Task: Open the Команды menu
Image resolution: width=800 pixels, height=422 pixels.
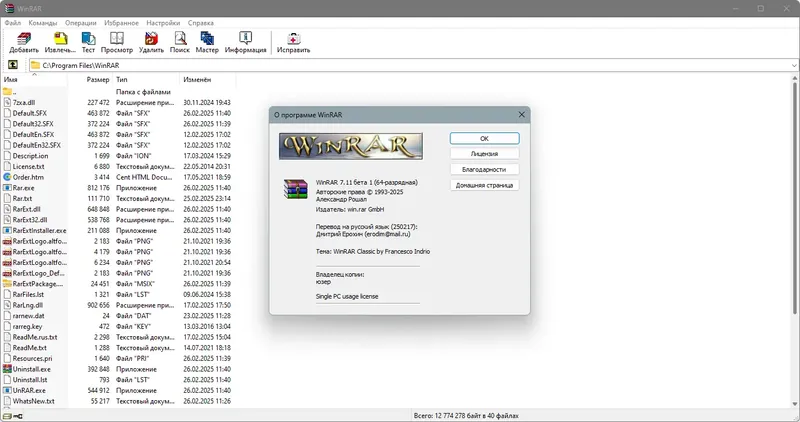Action: pos(43,23)
